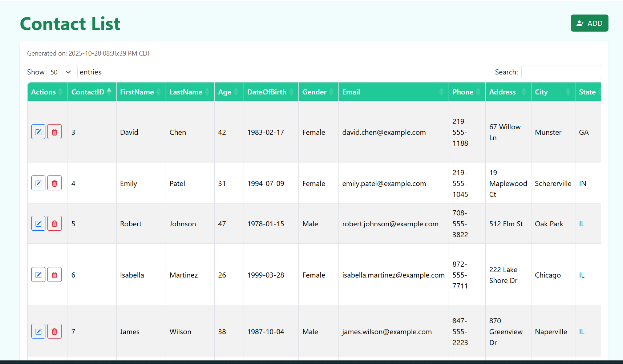Click the sort arrows beside FirstName
The width and height of the screenshot is (623, 364).
click(159, 92)
